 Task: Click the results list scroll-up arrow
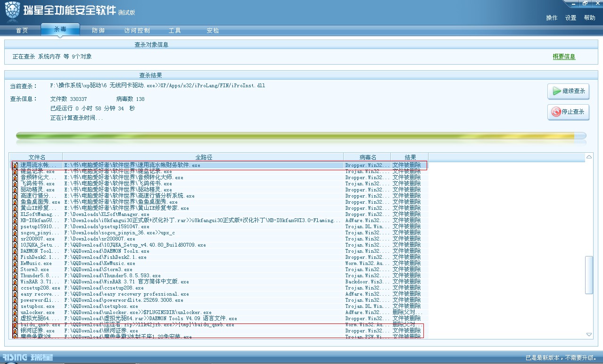[589, 157]
